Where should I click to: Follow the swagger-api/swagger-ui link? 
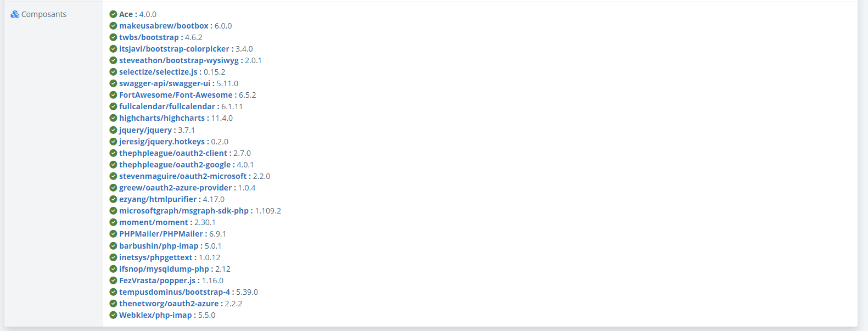165,83
